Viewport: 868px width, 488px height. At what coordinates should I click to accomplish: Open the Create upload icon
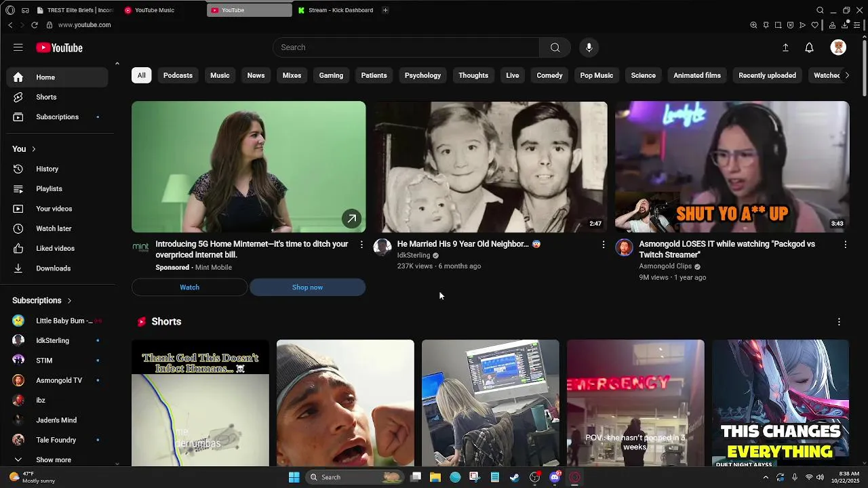point(785,47)
